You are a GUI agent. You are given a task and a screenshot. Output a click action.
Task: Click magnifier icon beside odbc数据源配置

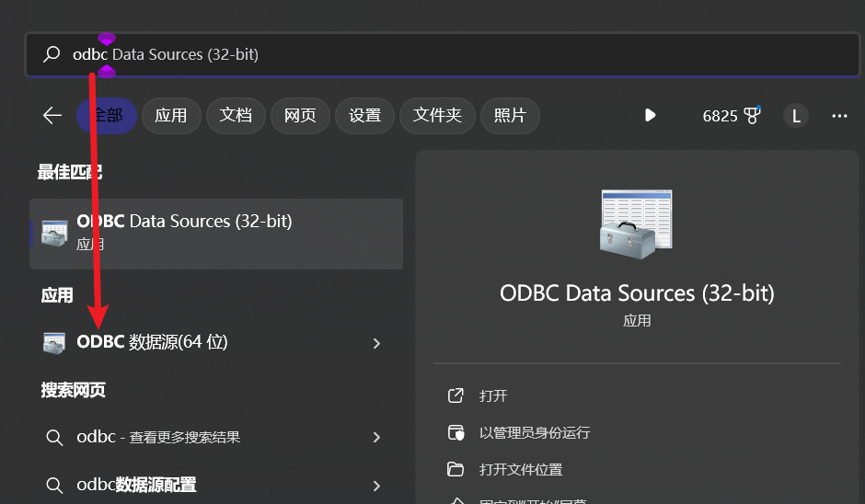point(54,486)
